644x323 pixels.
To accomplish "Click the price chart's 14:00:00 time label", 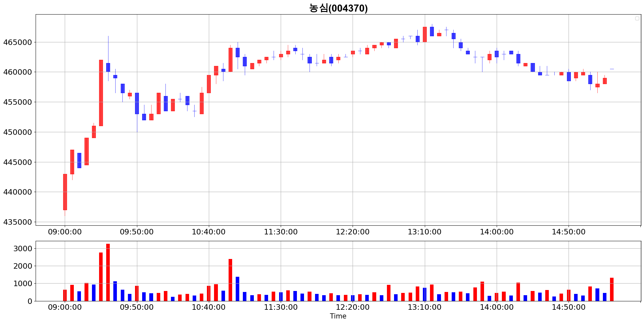I will coord(497,232).
